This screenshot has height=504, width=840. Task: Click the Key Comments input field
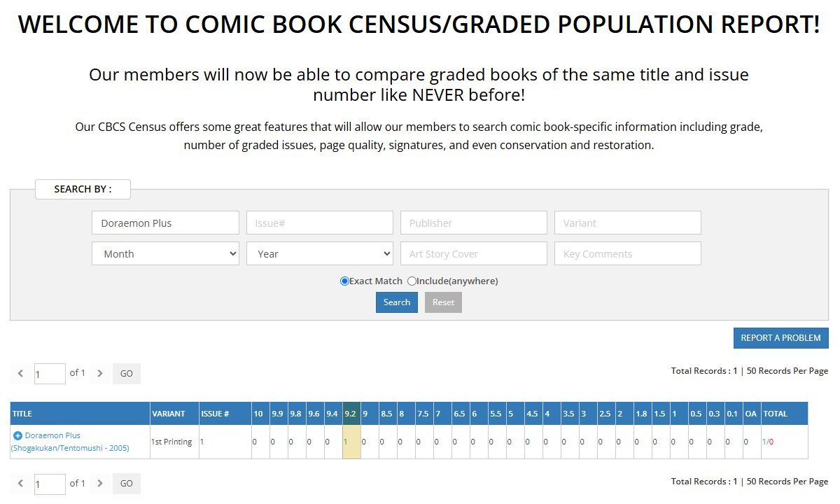627,254
